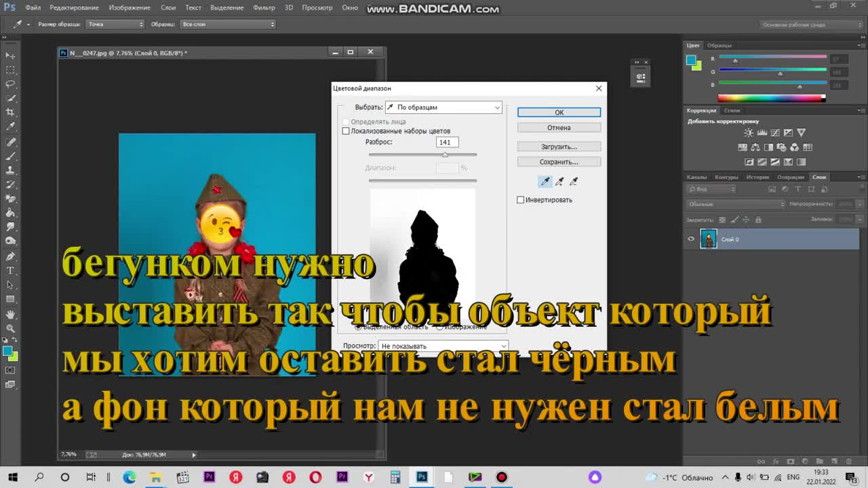Viewport: 868px width, 488px height.
Task: Open the Образец Все слои dropdown
Action: coord(228,24)
